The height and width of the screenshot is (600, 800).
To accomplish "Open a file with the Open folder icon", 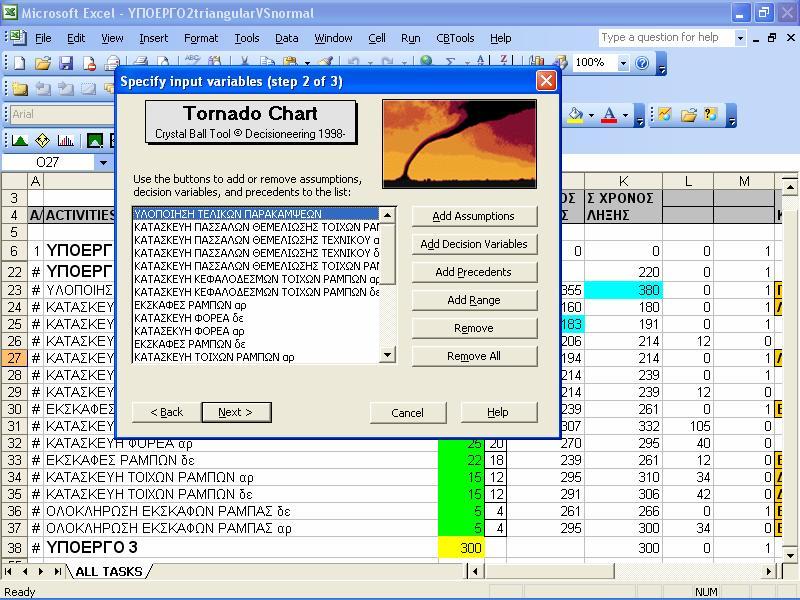I will pos(43,63).
